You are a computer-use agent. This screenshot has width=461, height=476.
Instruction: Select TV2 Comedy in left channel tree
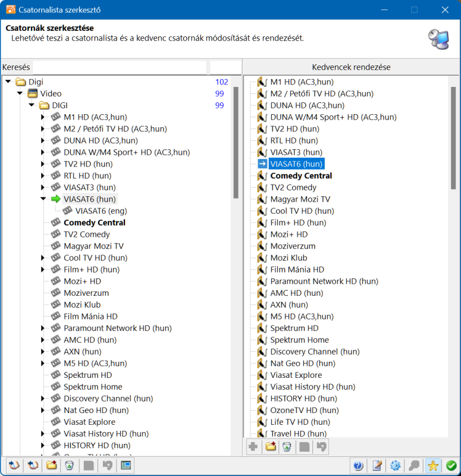(x=87, y=234)
